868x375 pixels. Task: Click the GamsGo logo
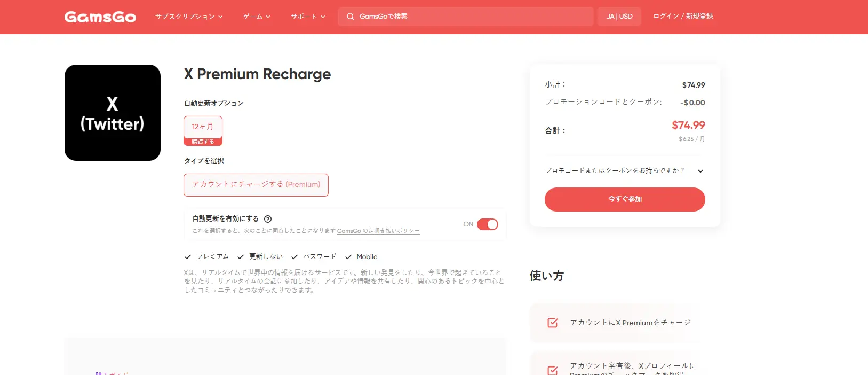click(100, 17)
